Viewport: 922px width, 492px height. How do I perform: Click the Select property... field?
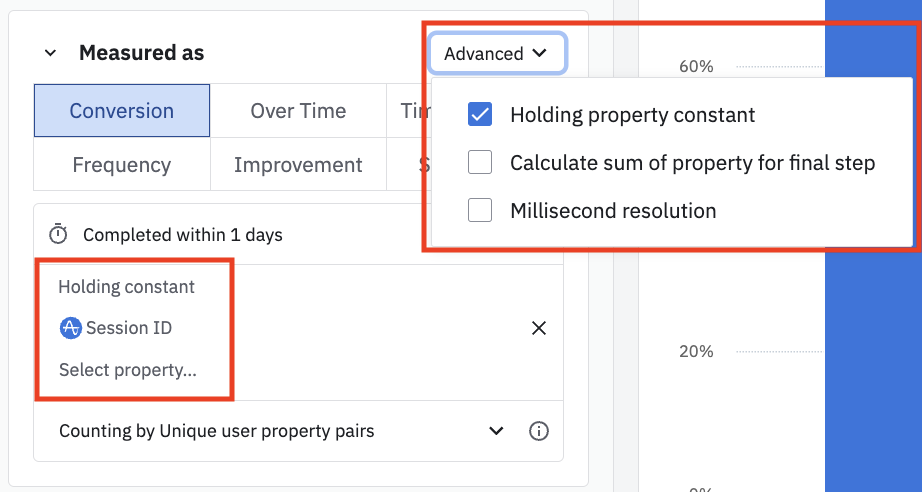pyautogui.click(x=128, y=370)
